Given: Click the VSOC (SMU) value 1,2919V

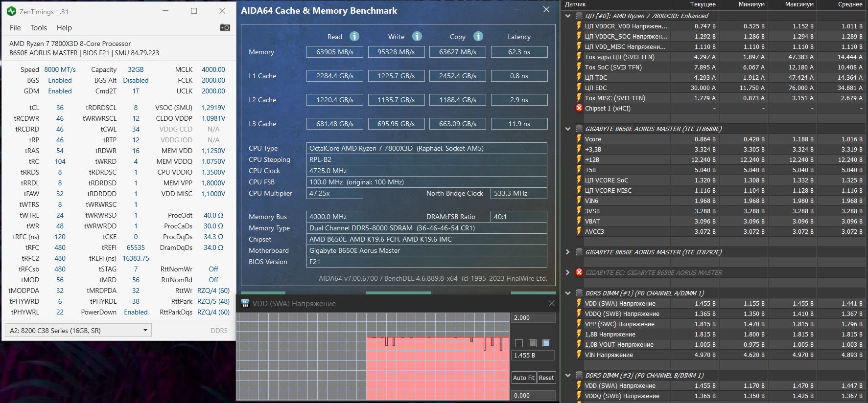Looking at the screenshot, I should tap(213, 108).
